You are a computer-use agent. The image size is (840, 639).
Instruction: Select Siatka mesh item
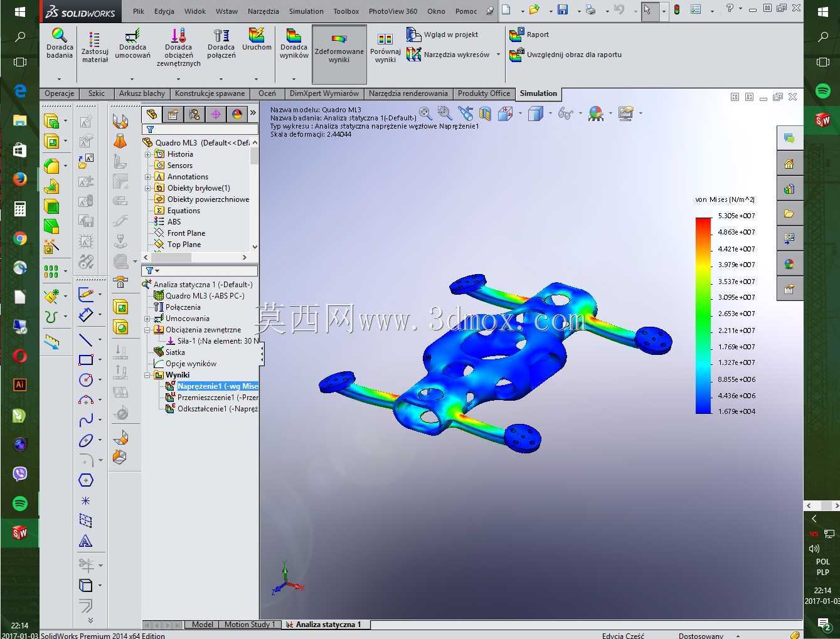(175, 352)
